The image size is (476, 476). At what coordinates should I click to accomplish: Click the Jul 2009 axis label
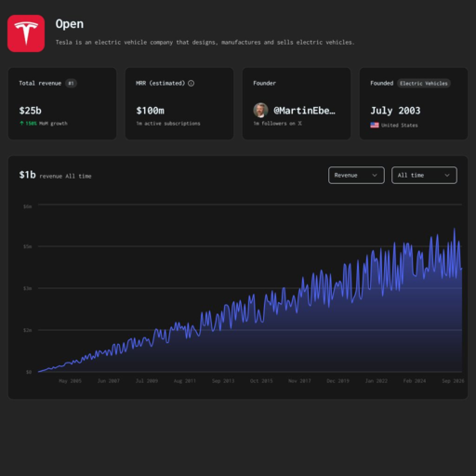[147, 381]
